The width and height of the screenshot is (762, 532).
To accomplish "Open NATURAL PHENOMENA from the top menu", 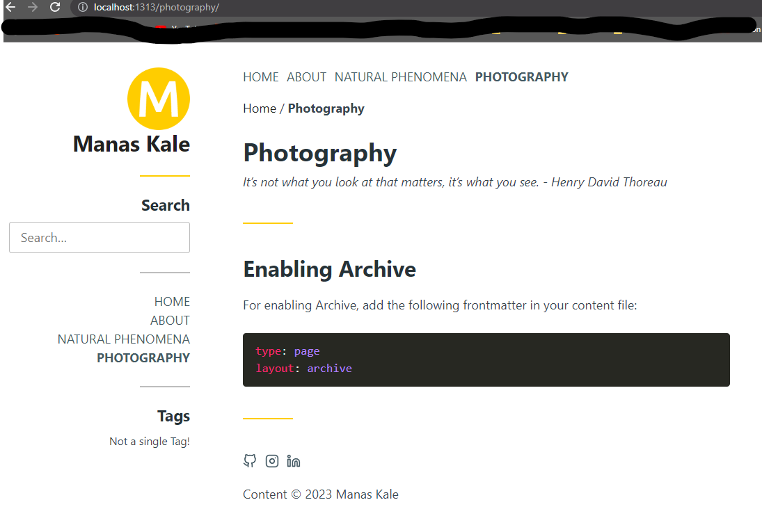I will 400,76.
